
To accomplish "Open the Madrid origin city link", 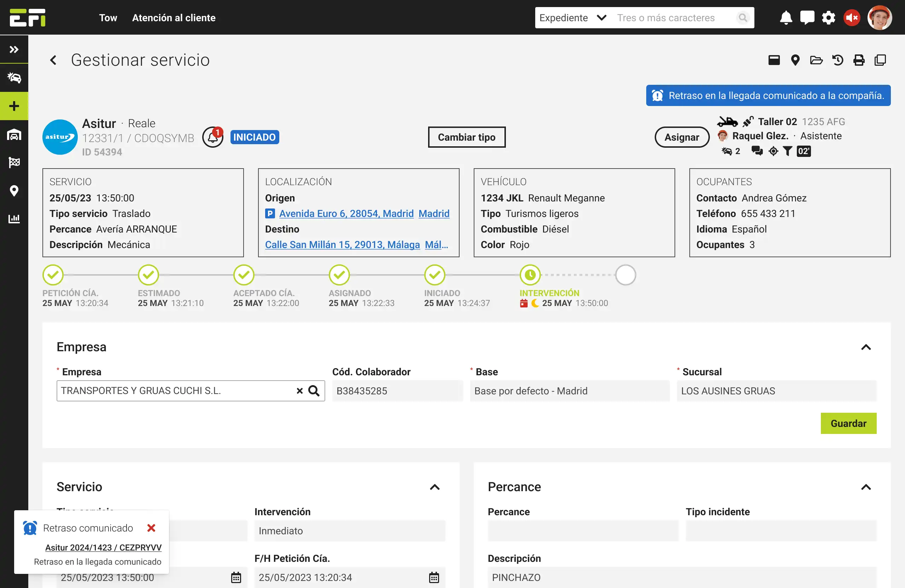I will (x=434, y=214).
